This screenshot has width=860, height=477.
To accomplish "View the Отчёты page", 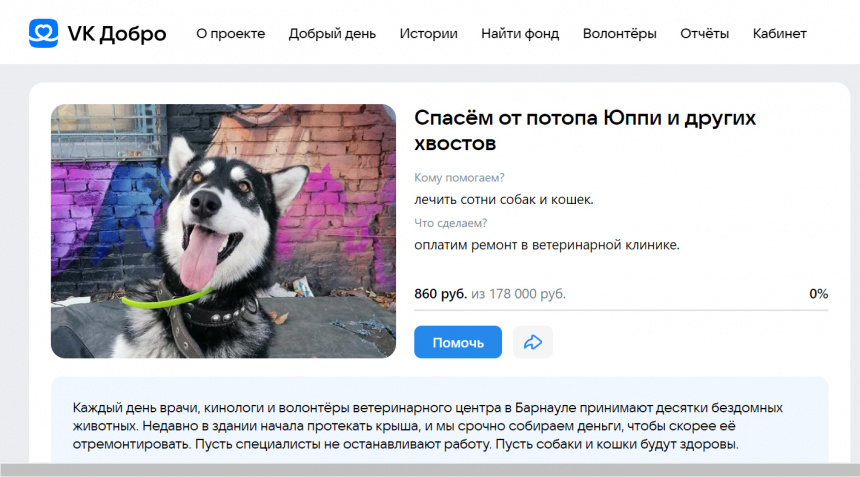I will 704,33.
